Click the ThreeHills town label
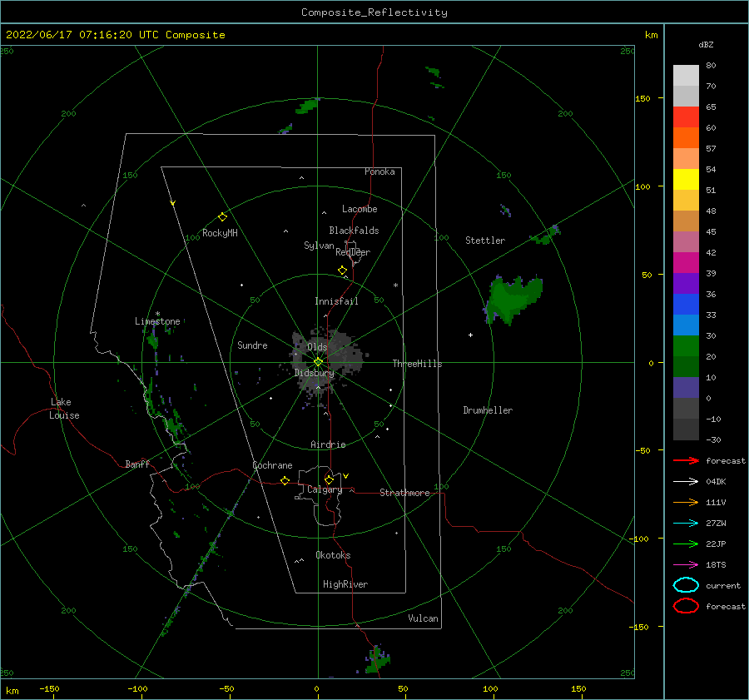This screenshot has height=700, width=749. [417, 364]
